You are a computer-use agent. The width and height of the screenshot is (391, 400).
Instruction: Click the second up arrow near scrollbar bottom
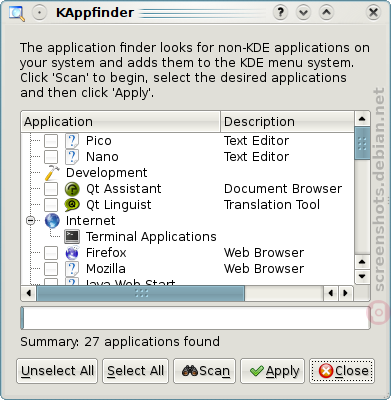tap(362, 262)
